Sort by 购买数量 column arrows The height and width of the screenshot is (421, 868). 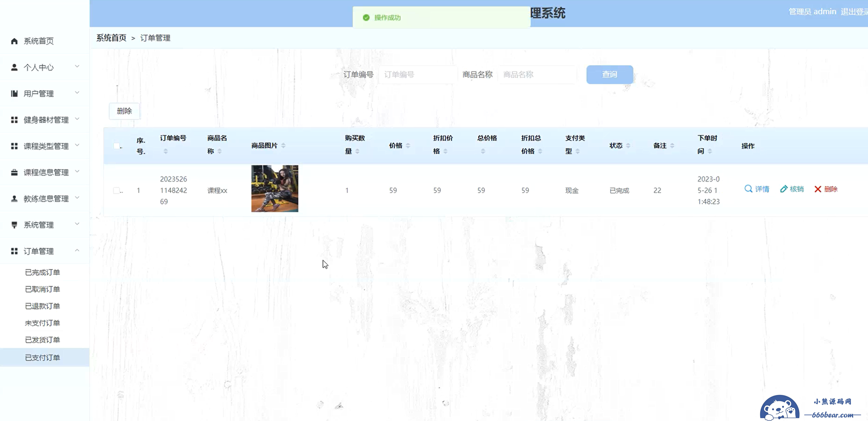[357, 151]
